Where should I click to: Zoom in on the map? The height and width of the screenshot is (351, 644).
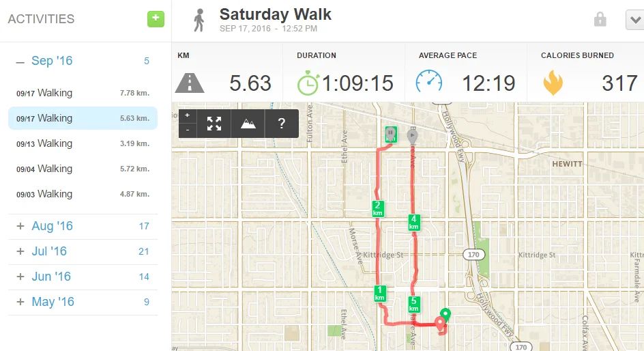point(188,116)
